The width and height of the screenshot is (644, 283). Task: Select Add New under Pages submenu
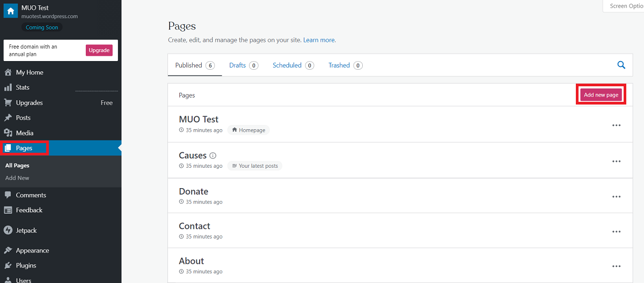[17, 178]
